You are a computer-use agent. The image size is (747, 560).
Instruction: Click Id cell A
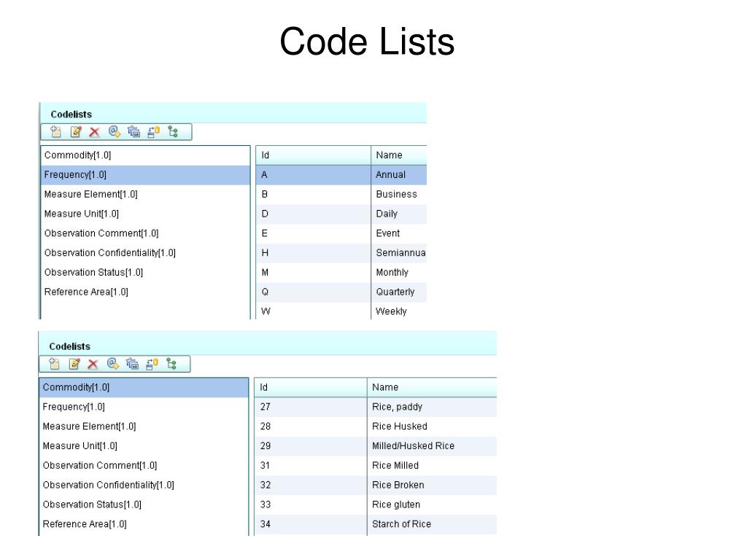click(314, 175)
